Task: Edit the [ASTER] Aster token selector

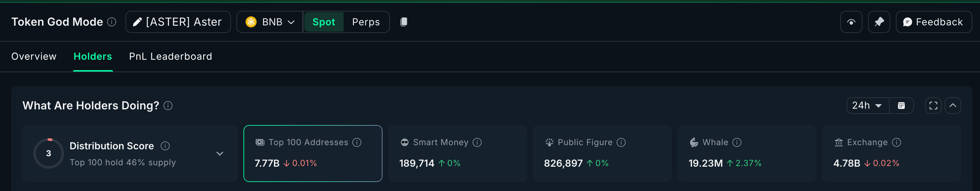Action: point(178,22)
